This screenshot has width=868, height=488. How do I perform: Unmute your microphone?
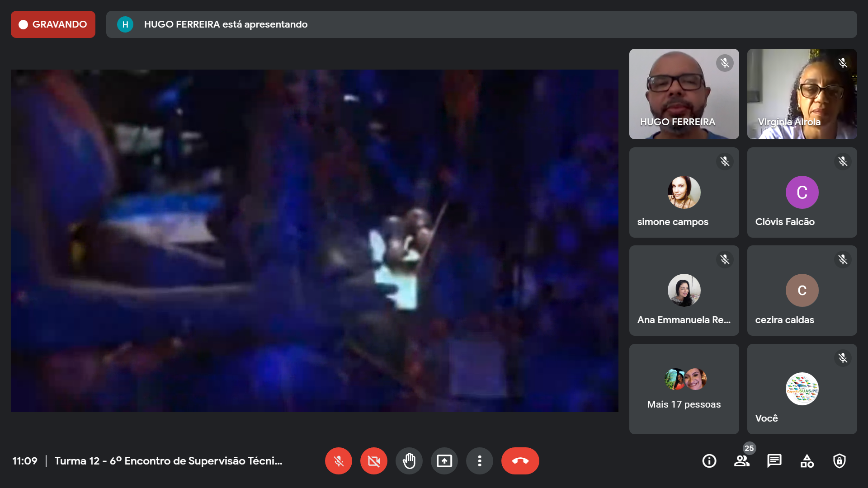tap(338, 461)
